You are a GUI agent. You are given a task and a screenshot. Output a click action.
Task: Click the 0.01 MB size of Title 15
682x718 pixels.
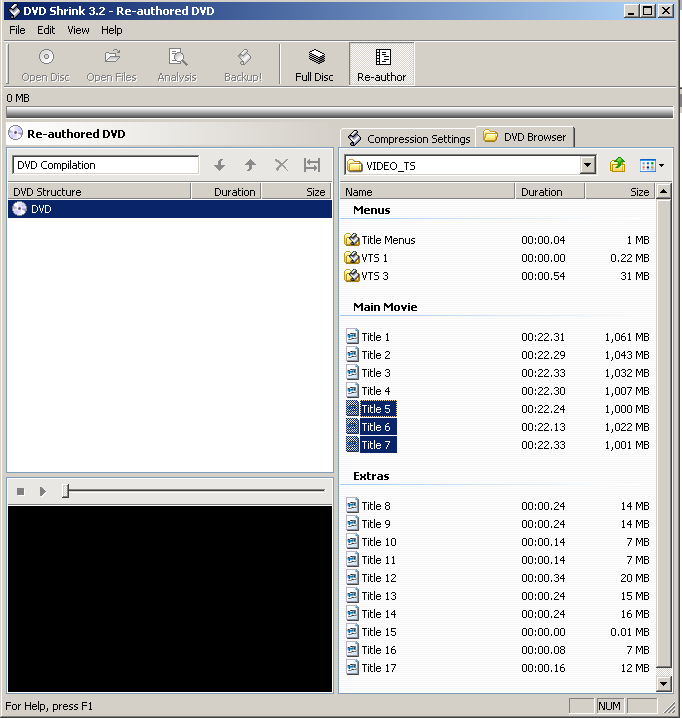pyautogui.click(x=630, y=632)
